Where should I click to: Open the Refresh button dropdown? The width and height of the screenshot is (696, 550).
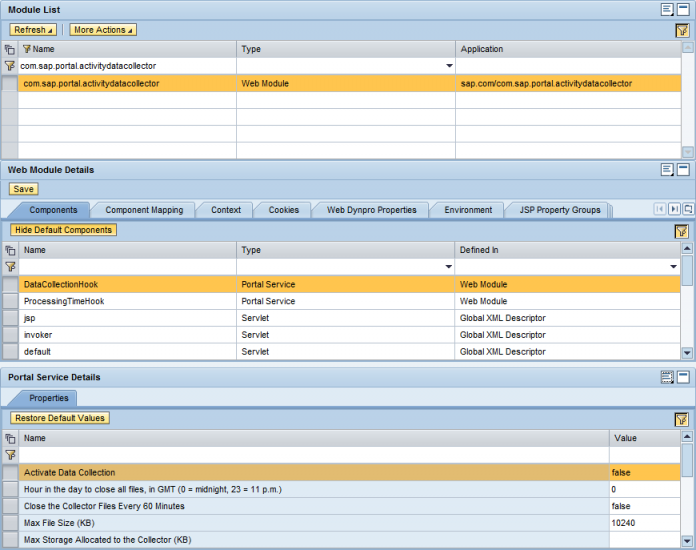pos(33,30)
